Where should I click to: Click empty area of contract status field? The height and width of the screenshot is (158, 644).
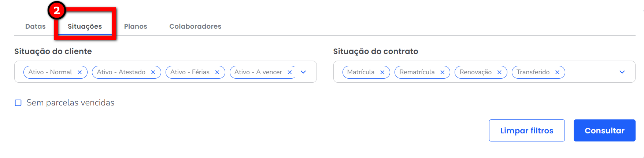click(590, 72)
